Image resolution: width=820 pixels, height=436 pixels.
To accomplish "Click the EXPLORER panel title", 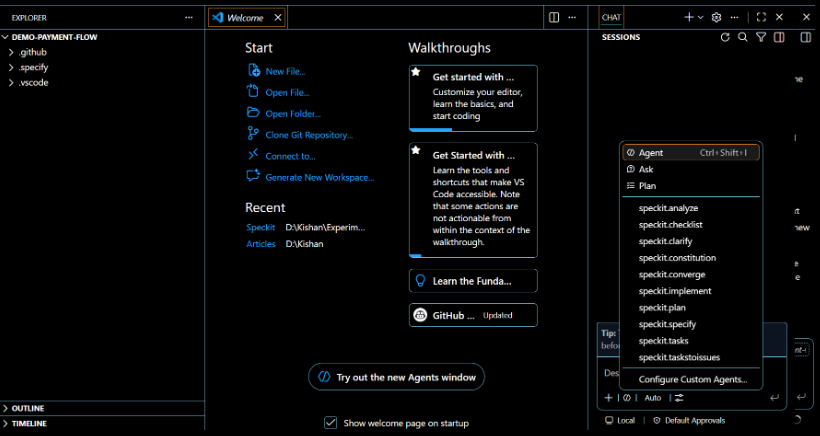I will coord(29,18).
